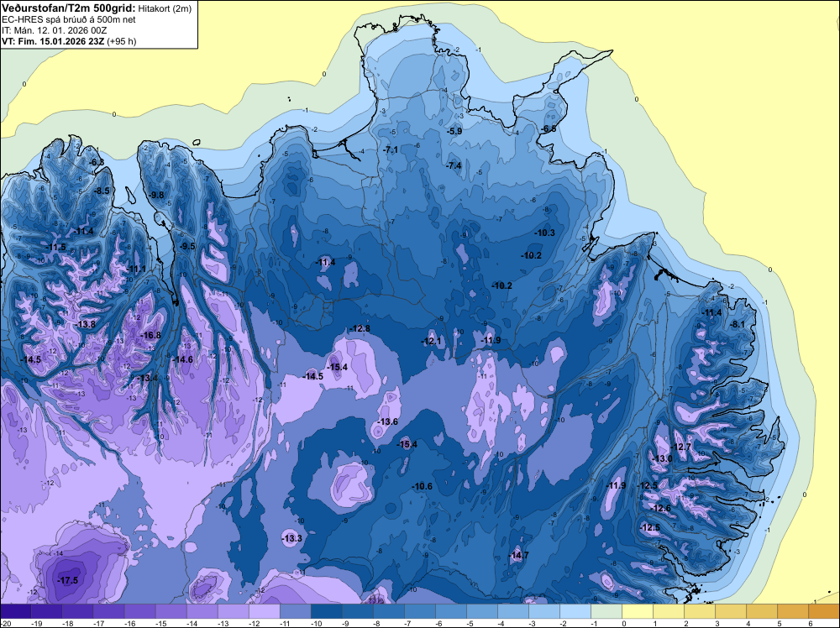Click the -6.3 temperature reading
The height and width of the screenshot is (628, 840).
pos(97,162)
